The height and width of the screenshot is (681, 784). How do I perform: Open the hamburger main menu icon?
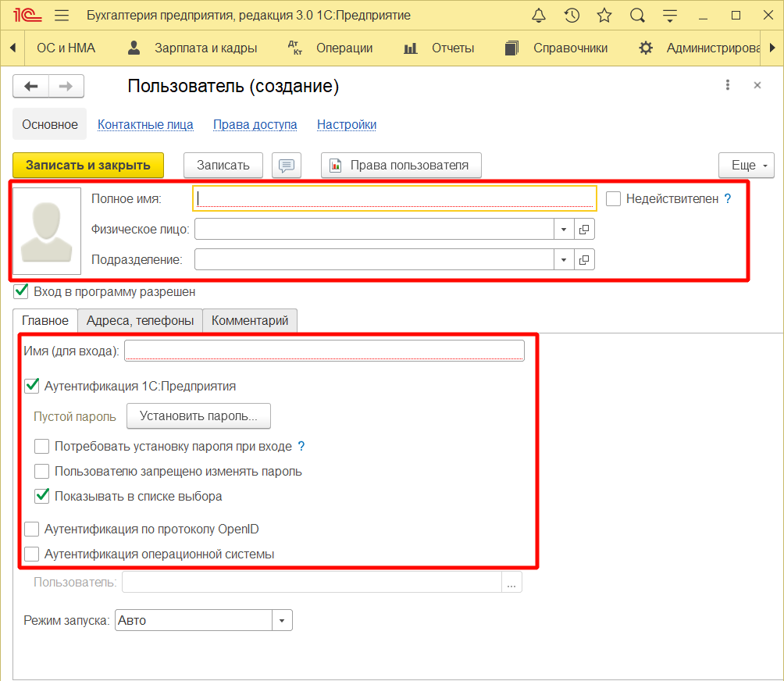pos(62,16)
